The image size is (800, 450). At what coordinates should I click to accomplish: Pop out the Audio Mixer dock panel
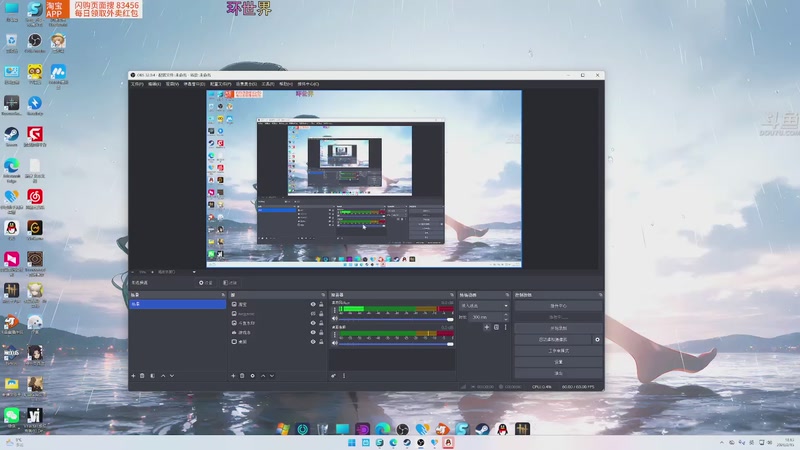point(452,295)
